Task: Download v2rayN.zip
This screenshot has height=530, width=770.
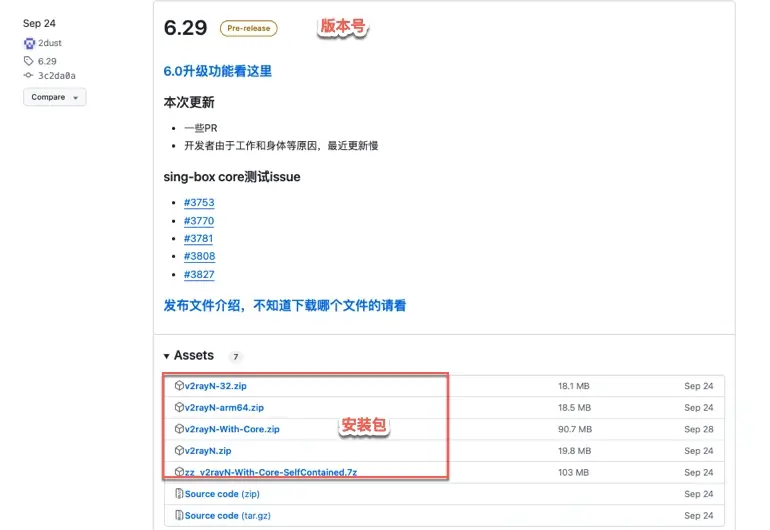Action: (208, 451)
